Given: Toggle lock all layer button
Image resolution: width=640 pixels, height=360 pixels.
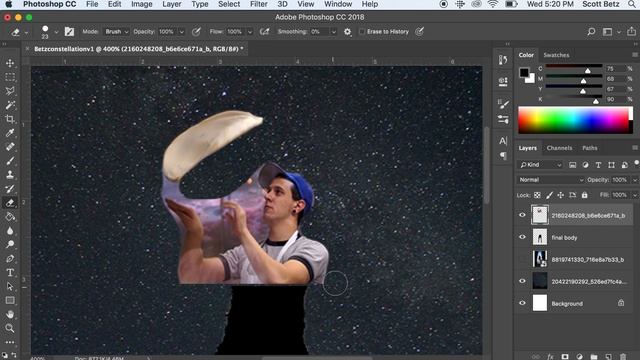Looking at the screenshot, I should pyautogui.click(x=584, y=195).
